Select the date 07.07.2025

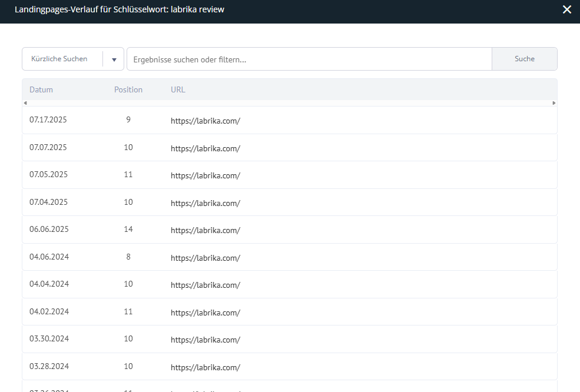pos(48,147)
